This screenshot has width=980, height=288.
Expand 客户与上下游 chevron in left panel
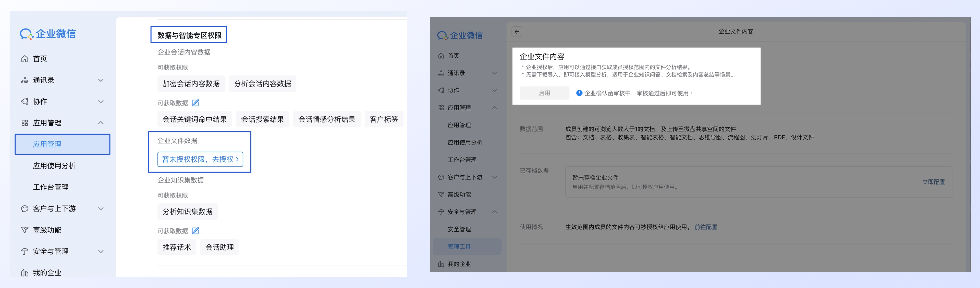(x=101, y=208)
